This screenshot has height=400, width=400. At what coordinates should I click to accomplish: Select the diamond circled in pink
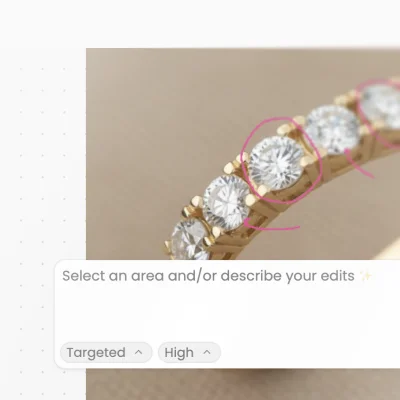pos(276,163)
